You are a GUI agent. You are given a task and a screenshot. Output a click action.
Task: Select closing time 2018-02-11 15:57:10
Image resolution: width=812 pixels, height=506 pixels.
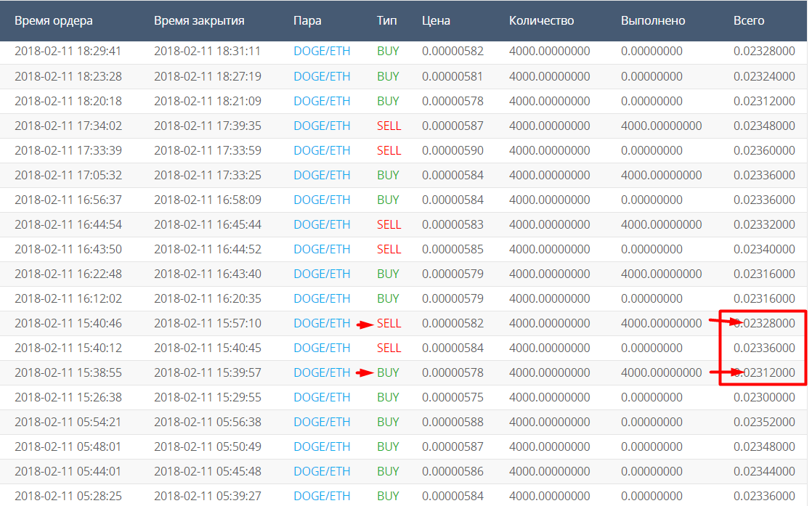pos(207,323)
